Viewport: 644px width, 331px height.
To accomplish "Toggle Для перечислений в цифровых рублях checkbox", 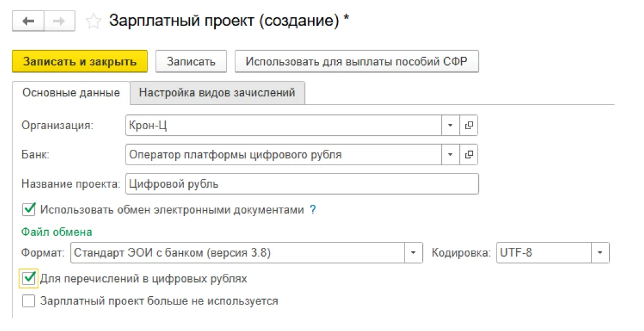I will (29, 278).
